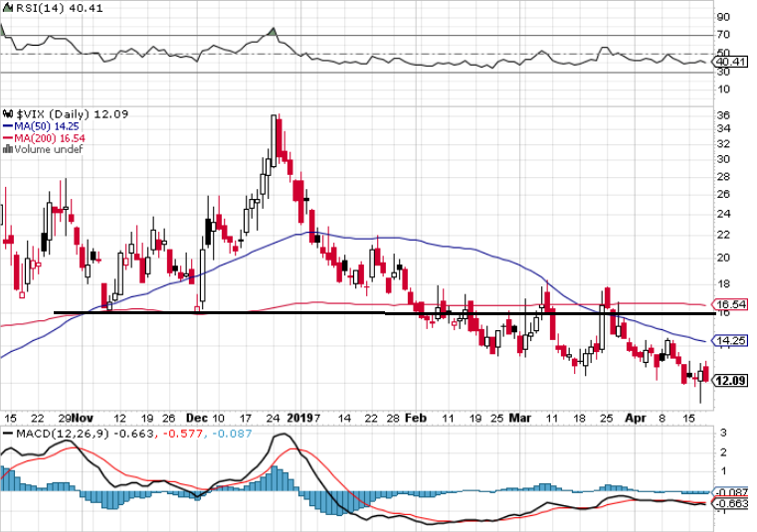Viewport: 757px width, 532px height.
Task: Click the Volume undef legend bar icon
Action: [x=6, y=149]
